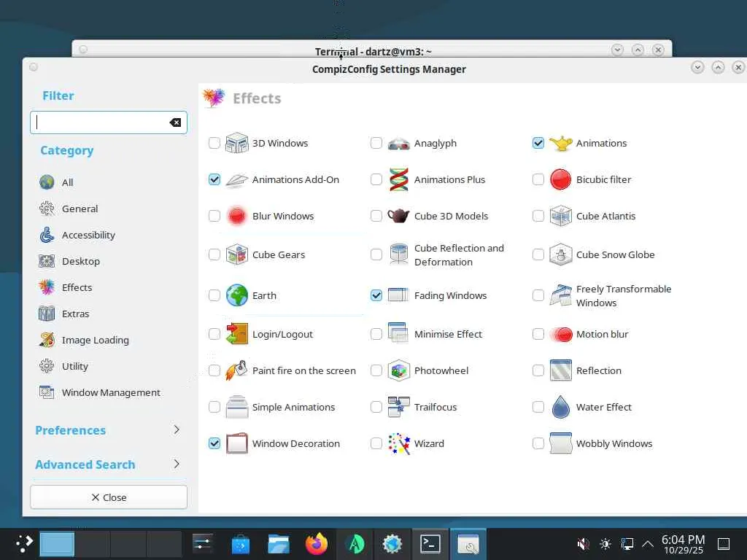
Task: Enable the Trailfocus checkbox
Action: (x=376, y=407)
